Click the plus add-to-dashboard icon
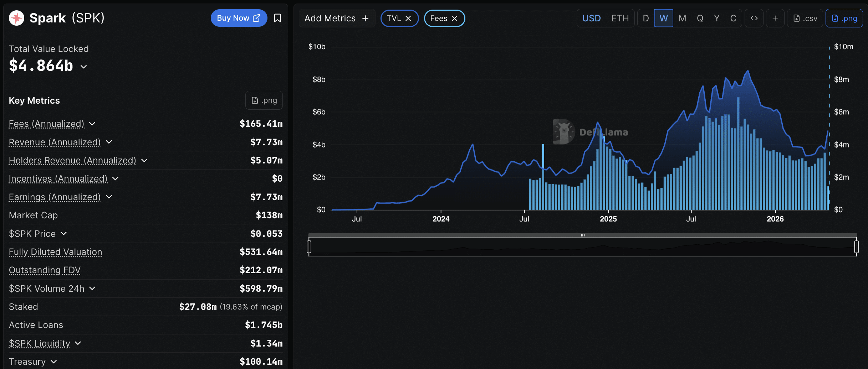 775,19
